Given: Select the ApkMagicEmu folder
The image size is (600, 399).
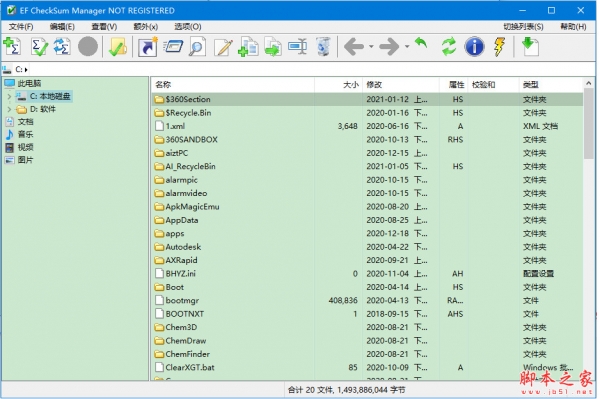Looking at the screenshot, I should tap(367, 207).
